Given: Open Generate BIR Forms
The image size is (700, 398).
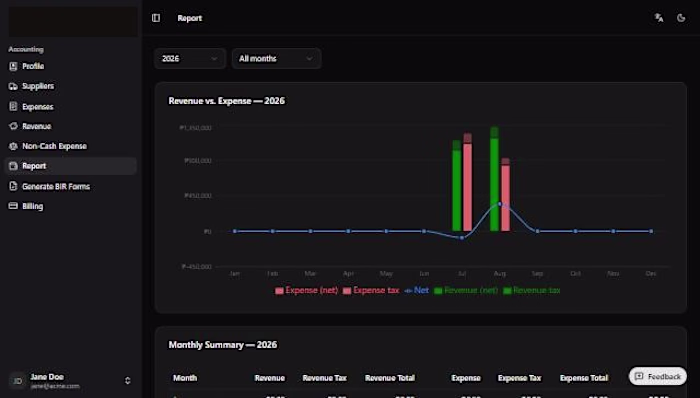Looking at the screenshot, I should click(71, 186).
